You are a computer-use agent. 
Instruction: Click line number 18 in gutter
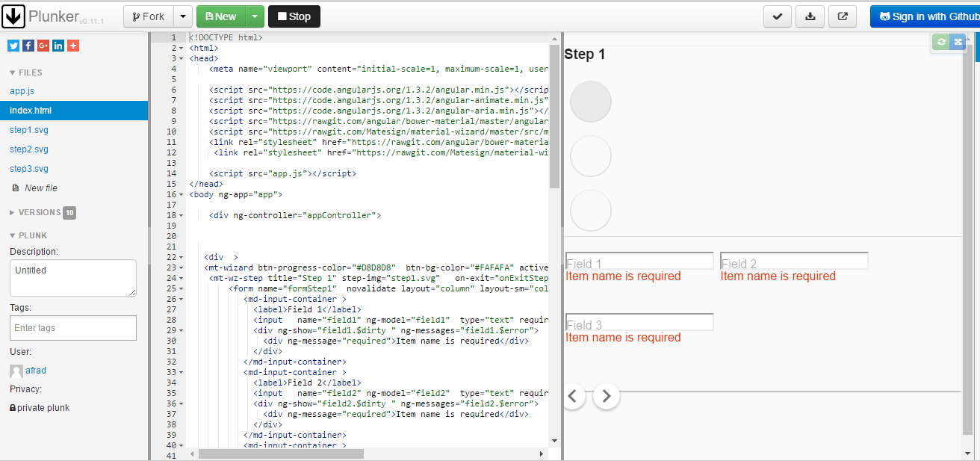(172, 215)
